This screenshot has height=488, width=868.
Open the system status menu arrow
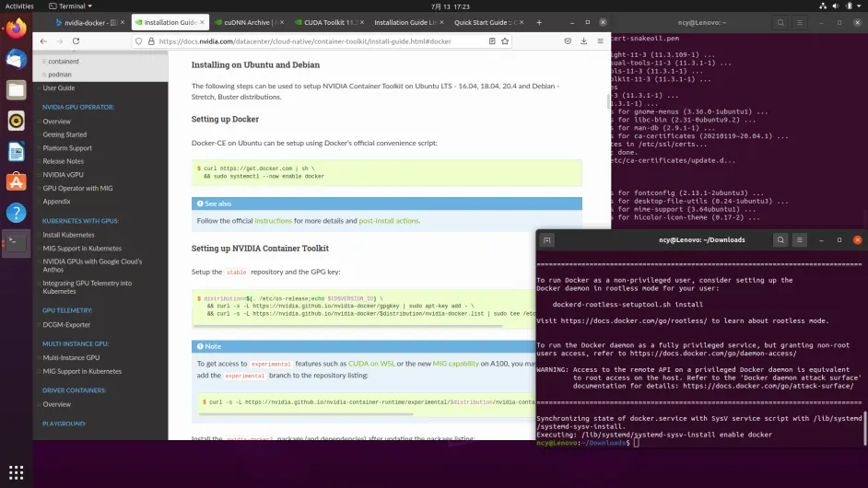860,6
